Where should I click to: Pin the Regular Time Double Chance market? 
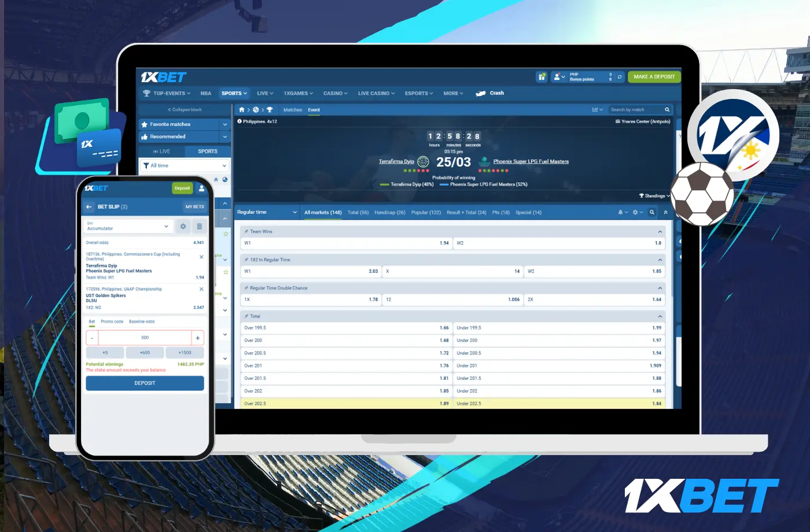click(246, 288)
